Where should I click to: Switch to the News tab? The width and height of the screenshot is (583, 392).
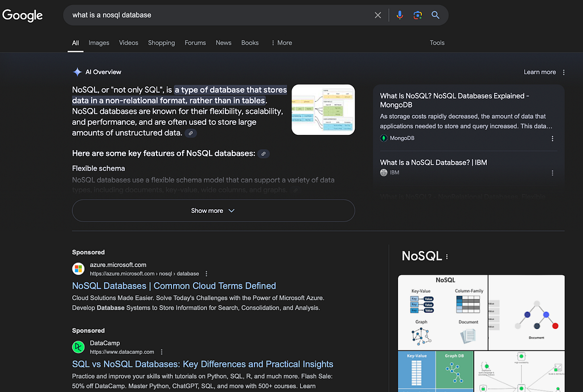(x=223, y=43)
